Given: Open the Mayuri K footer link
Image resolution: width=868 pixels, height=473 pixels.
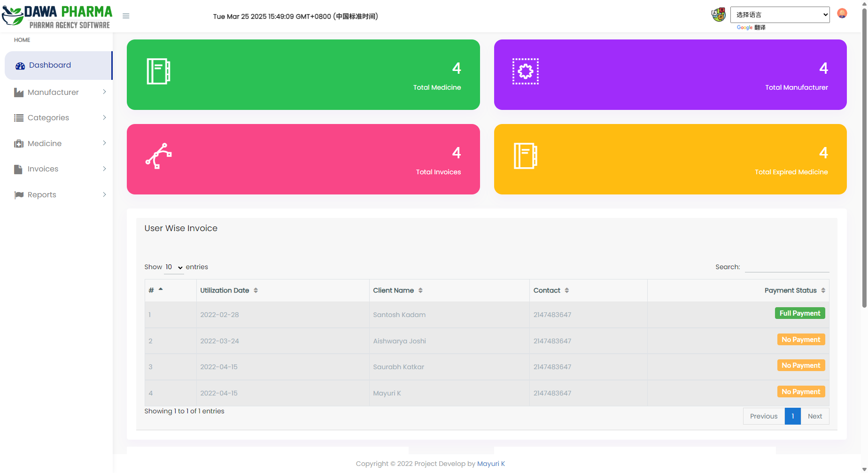Looking at the screenshot, I should (491, 464).
